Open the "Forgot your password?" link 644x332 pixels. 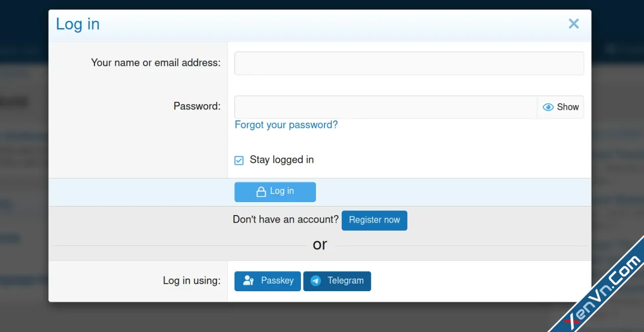[286, 124]
